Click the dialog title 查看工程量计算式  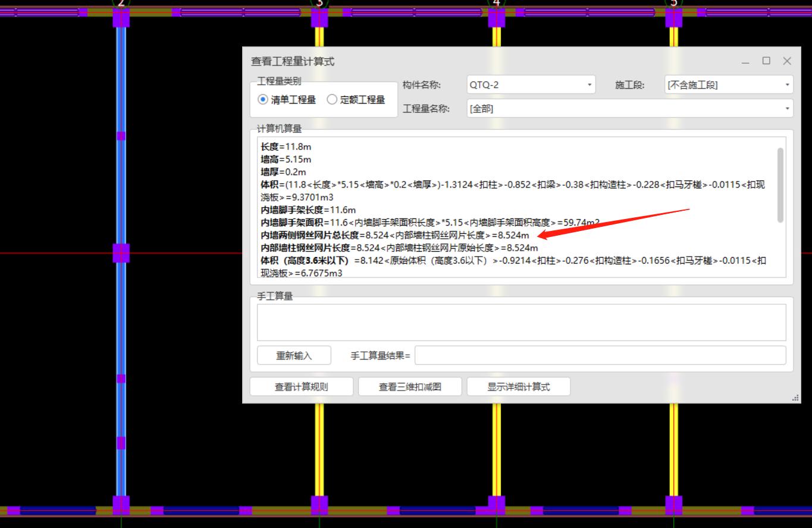point(293,61)
